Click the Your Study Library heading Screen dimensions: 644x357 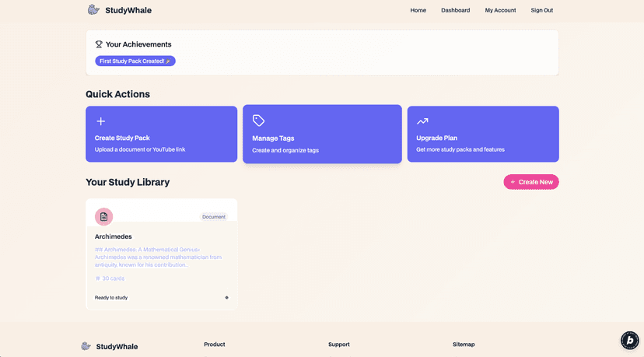128,182
